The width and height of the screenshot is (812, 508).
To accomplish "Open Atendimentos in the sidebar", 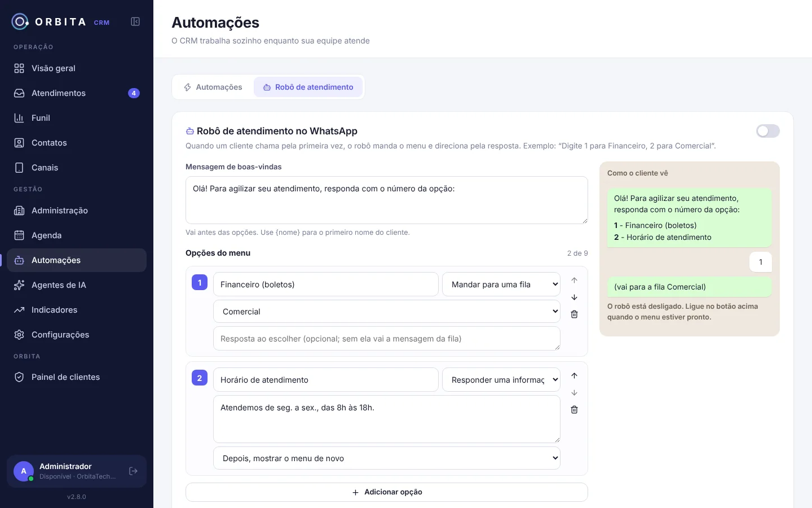I will 77,93.
